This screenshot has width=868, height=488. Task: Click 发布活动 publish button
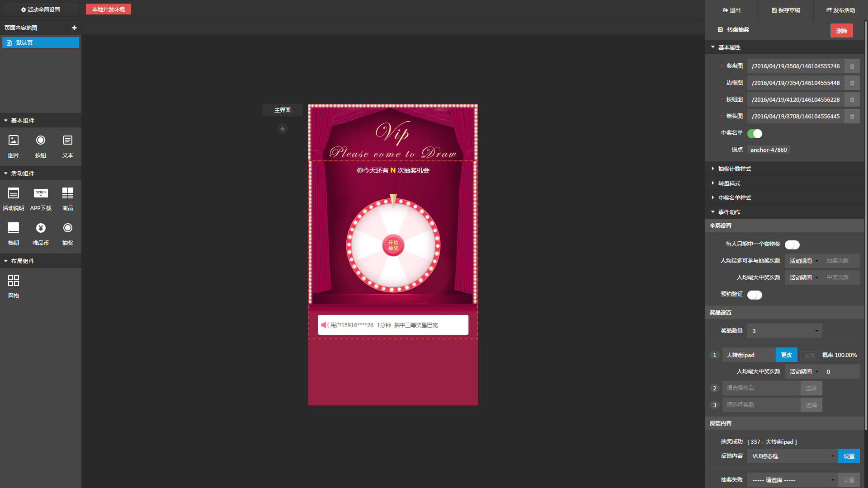(x=840, y=10)
